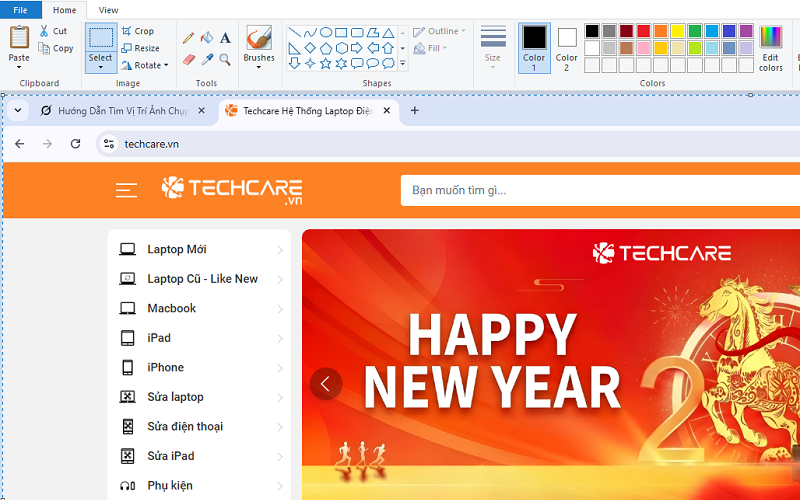800x500 pixels.
Task: Choose the Eraser tool
Action: (188, 60)
